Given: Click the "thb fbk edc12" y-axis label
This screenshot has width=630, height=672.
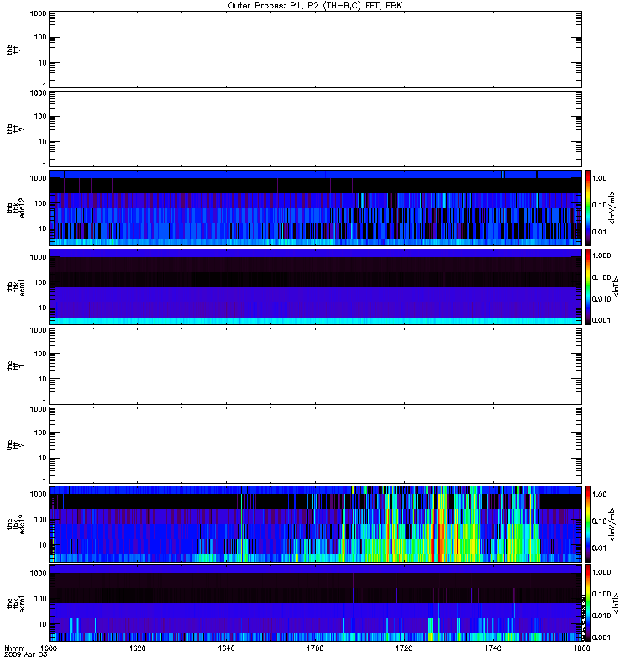Looking at the screenshot, I should 15,207.
